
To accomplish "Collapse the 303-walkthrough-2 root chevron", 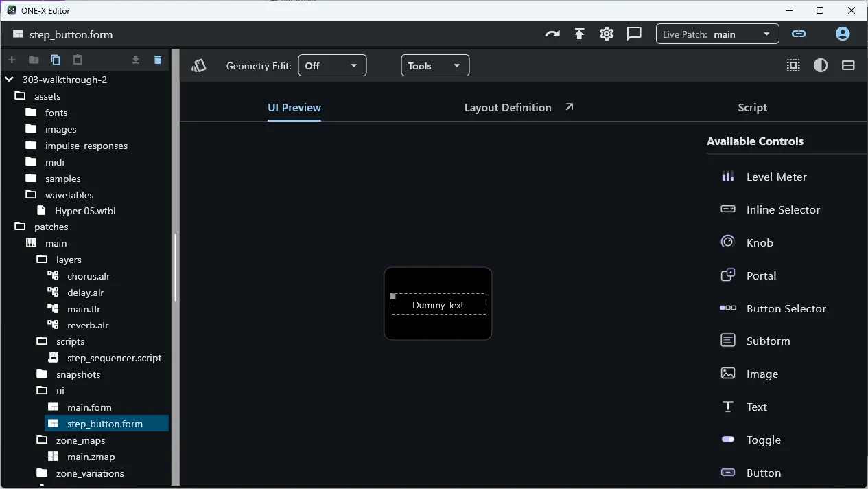I will [10, 80].
